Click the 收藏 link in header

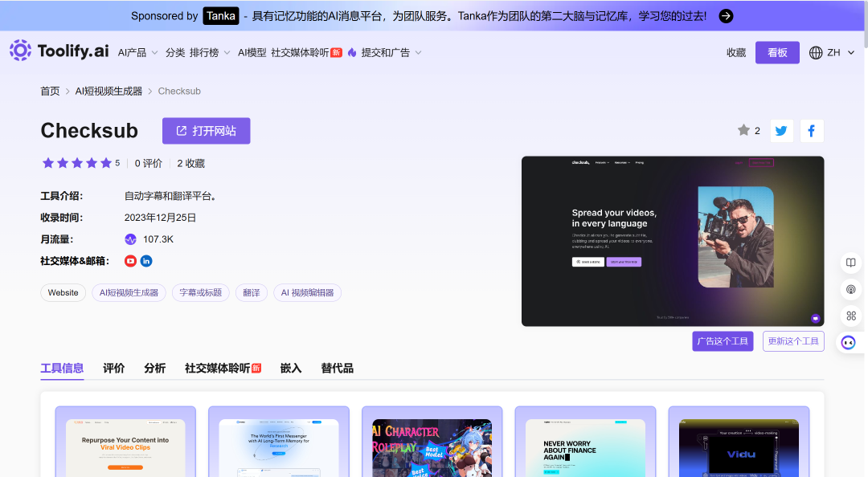click(x=736, y=52)
